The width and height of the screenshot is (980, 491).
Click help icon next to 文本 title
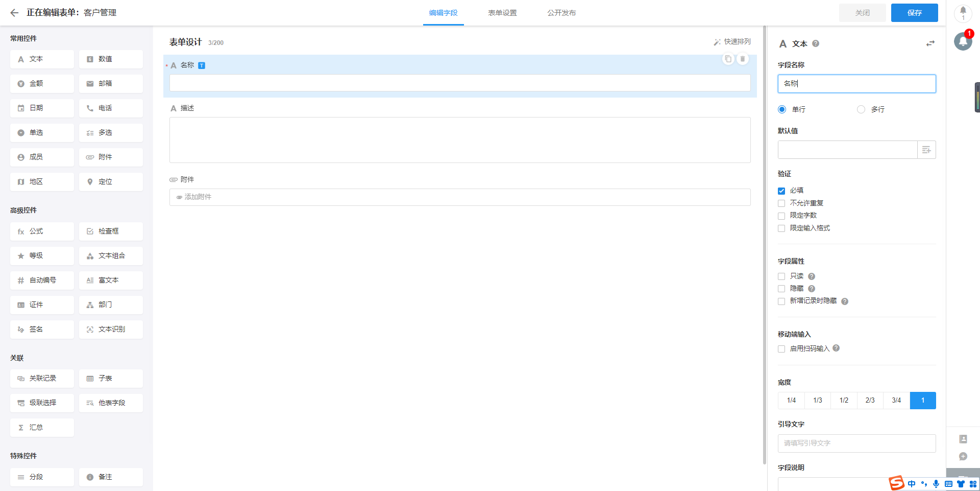tap(816, 43)
